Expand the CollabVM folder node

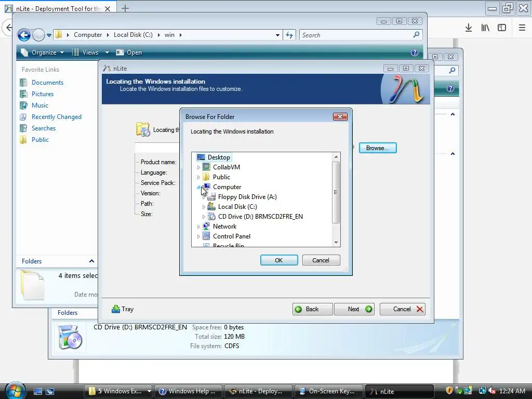pos(199,167)
